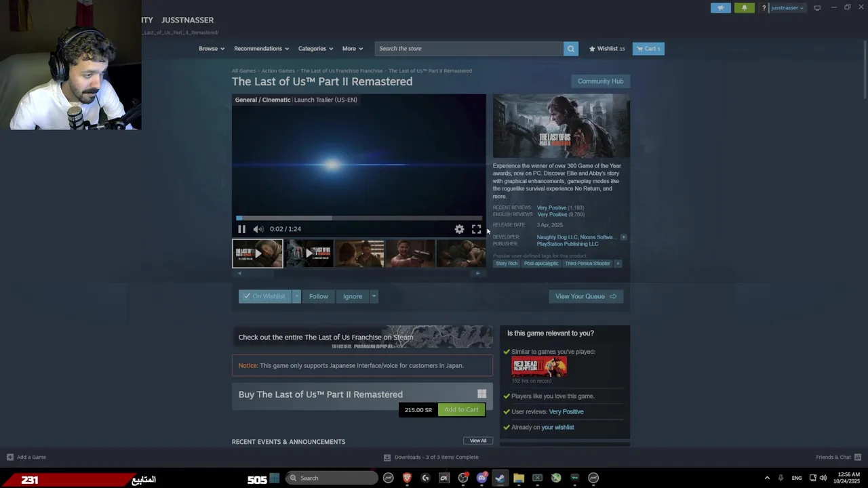Open Red Dead Redemption game thumbnail
Screen dimensions: 868x488
[x=539, y=367]
